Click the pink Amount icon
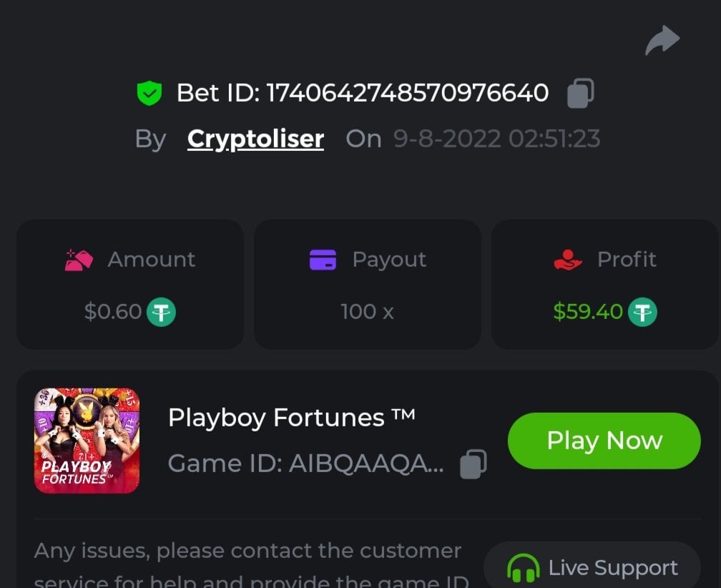This screenshot has height=588, width=721. 79,260
